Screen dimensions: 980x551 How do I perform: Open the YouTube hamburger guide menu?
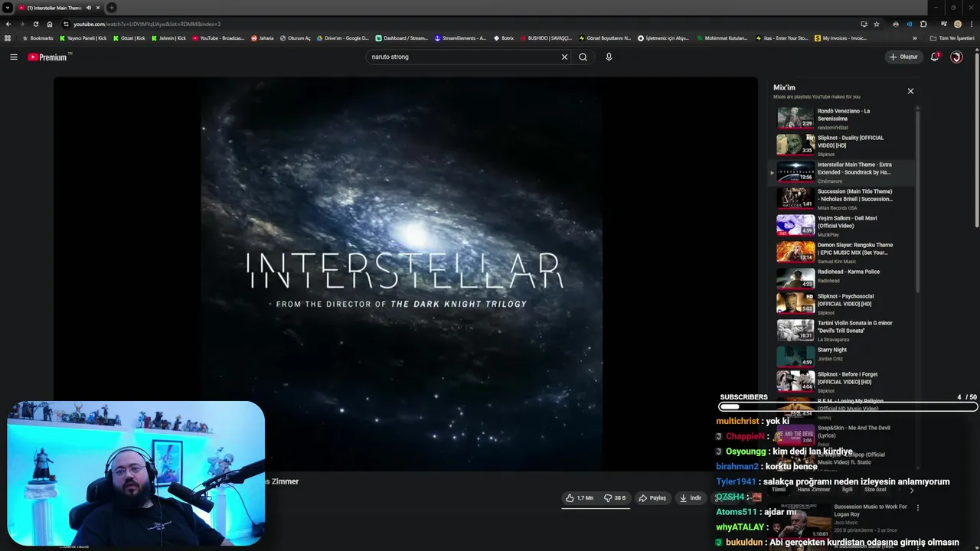(13, 57)
